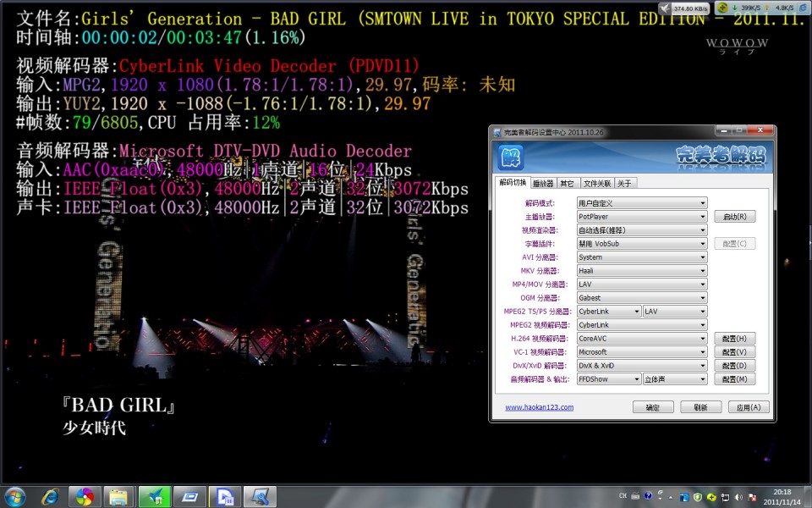Viewport: 812px width, 508px height.
Task: Click the 00:00:02/00:03:47 timeline text
Action: coord(162,38)
